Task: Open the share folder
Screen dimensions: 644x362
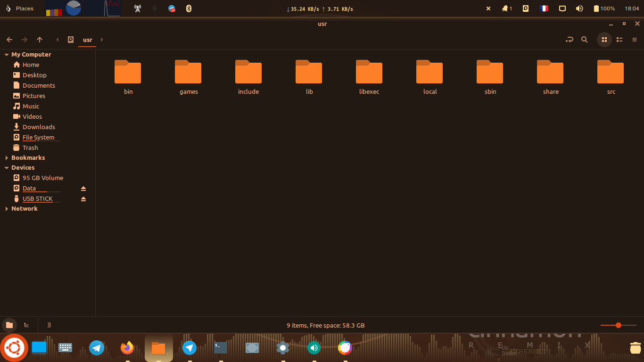Action: 551,77
